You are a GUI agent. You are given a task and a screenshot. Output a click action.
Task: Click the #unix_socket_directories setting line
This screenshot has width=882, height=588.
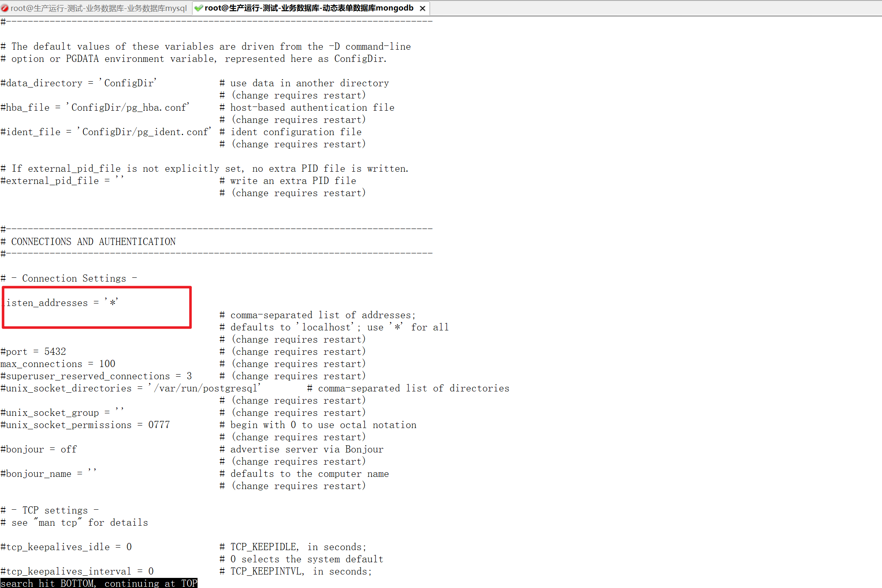point(131,388)
